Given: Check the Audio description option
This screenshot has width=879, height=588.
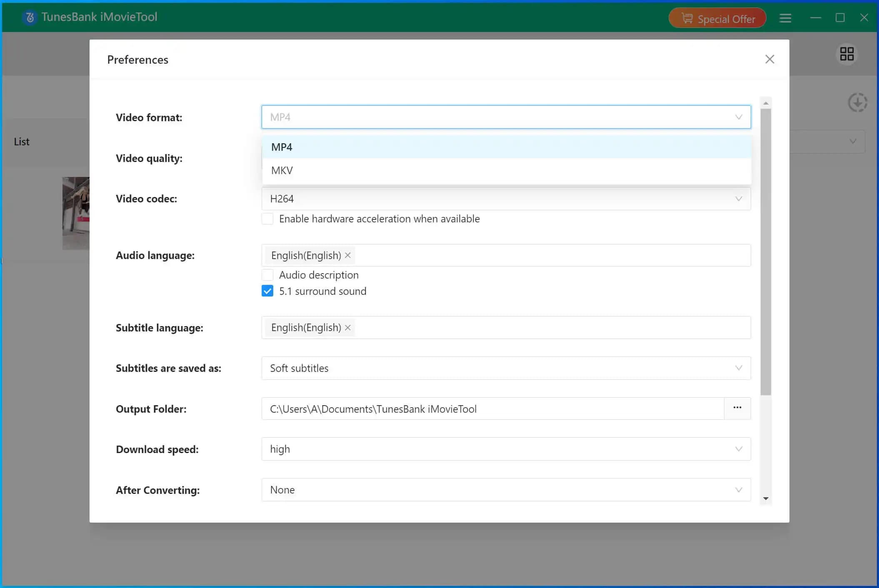Looking at the screenshot, I should click(x=267, y=275).
